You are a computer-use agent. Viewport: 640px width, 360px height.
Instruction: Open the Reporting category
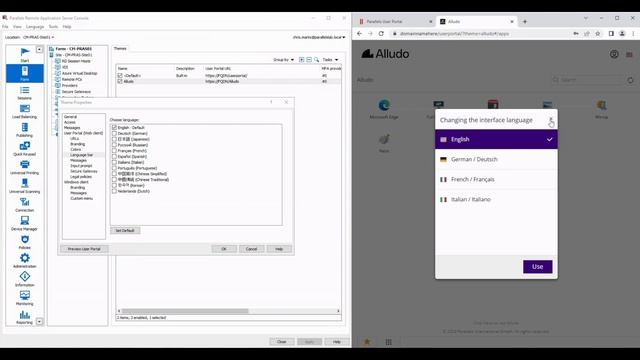coord(24,317)
